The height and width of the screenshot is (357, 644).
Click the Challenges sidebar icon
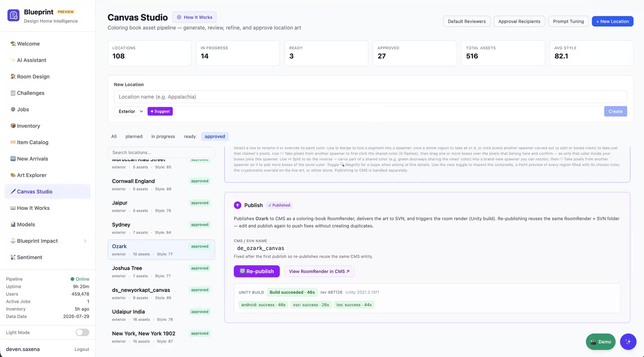coord(13,93)
